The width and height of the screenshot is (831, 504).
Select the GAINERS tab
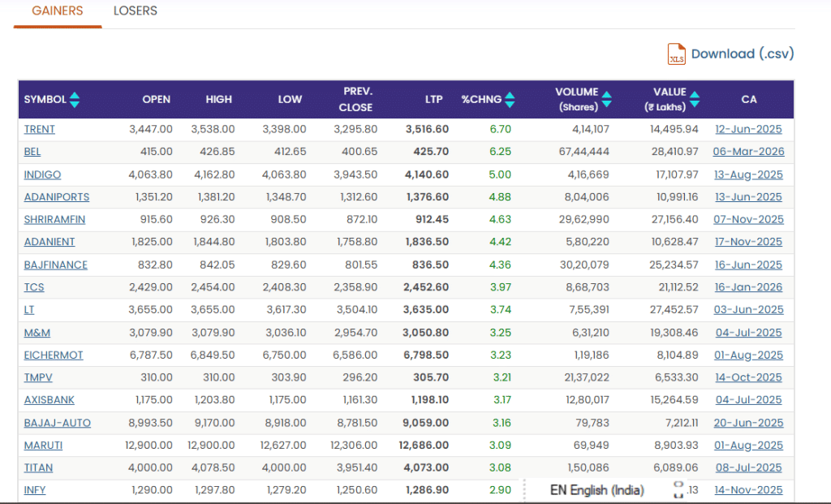58,11
